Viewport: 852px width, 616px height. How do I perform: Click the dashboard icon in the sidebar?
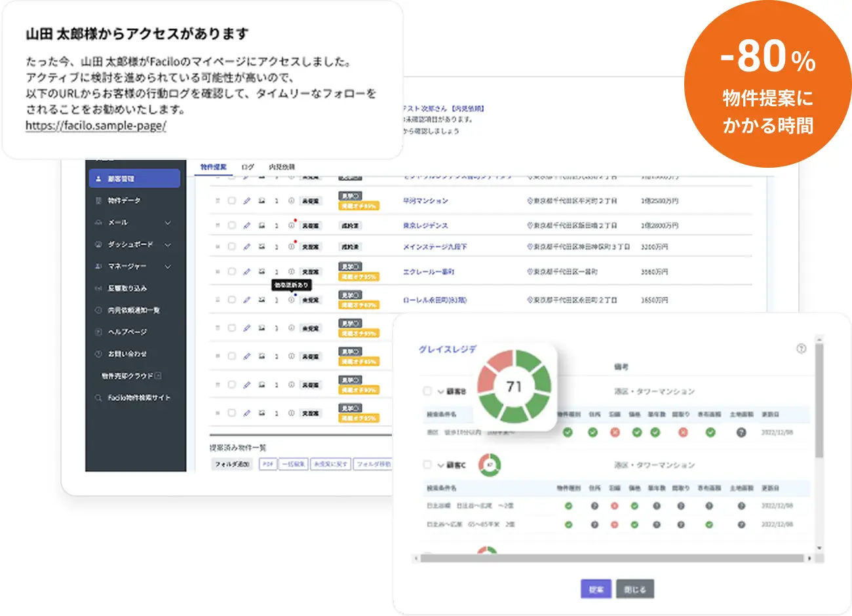[98, 244]
